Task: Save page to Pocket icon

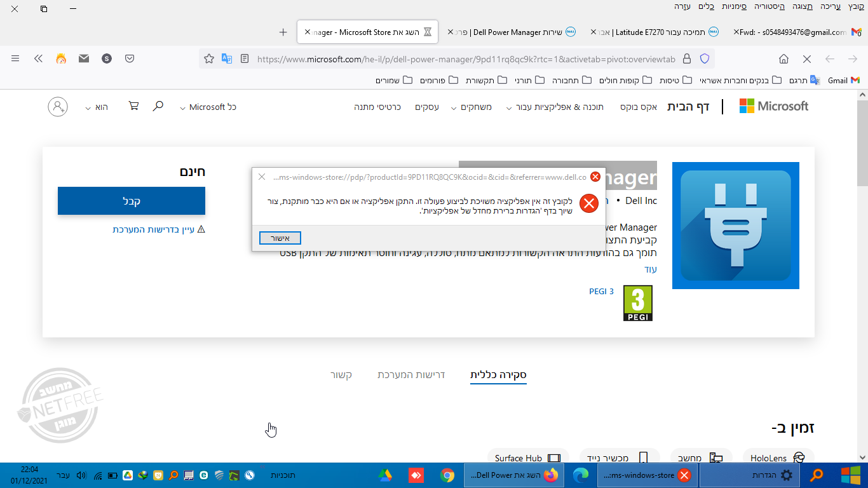Action: click(x=130, y=58)
